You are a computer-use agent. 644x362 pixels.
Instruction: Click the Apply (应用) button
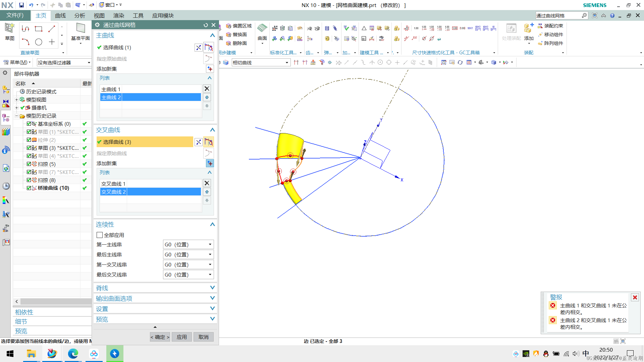tap(182, 337)
